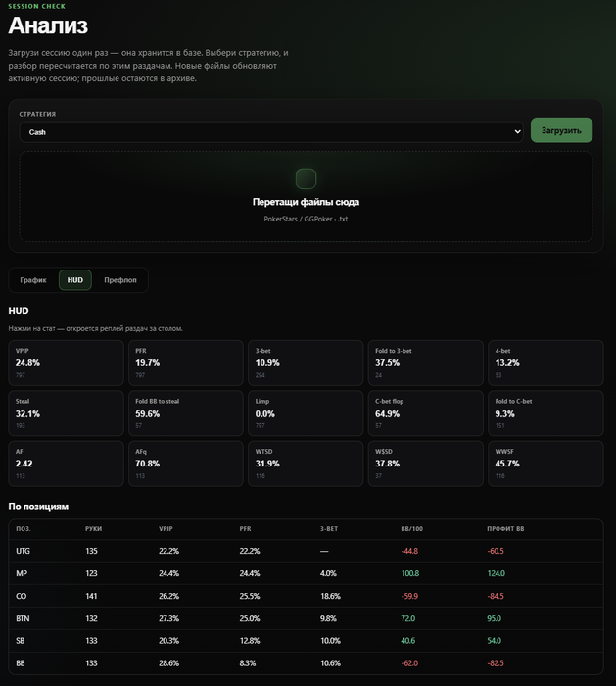This screenshot has height=686, width=616.
Task: Select the UTG position row label
Action: pos(23,551)
